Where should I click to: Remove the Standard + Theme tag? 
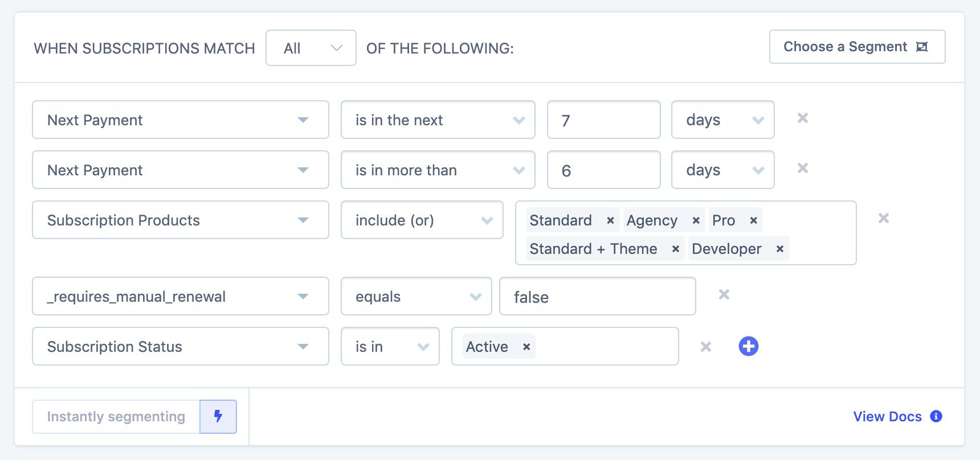coord(675,249)
